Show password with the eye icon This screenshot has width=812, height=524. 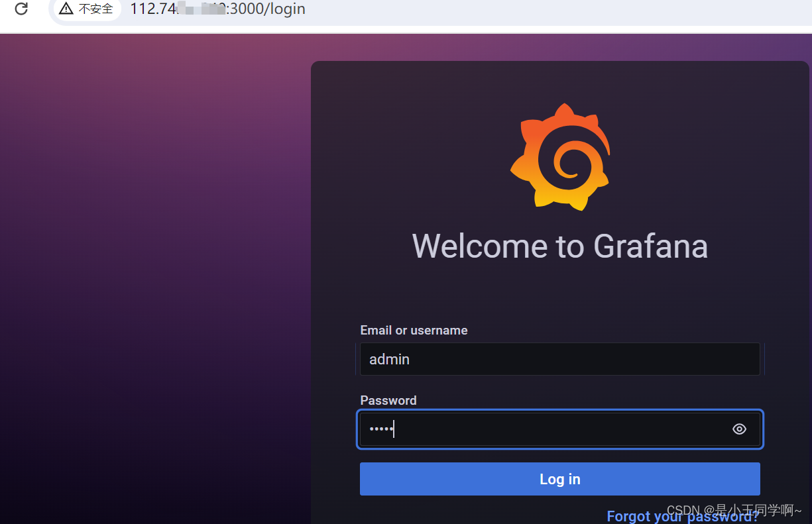740,429
